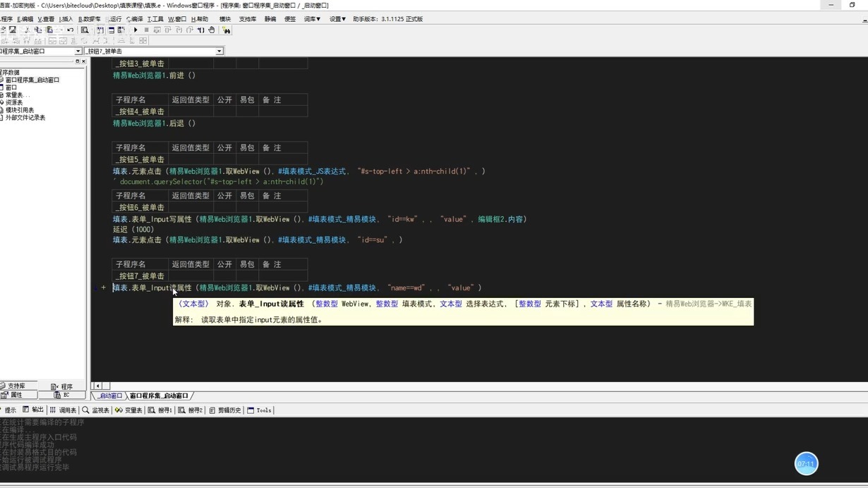Click the 支持库 menu item at top
The image size is (868, 488).
pyautogui.click(x=248, y=19)
